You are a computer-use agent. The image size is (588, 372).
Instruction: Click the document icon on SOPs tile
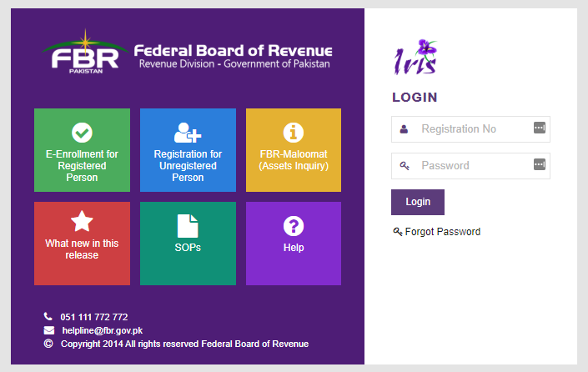tap(188, 225)
